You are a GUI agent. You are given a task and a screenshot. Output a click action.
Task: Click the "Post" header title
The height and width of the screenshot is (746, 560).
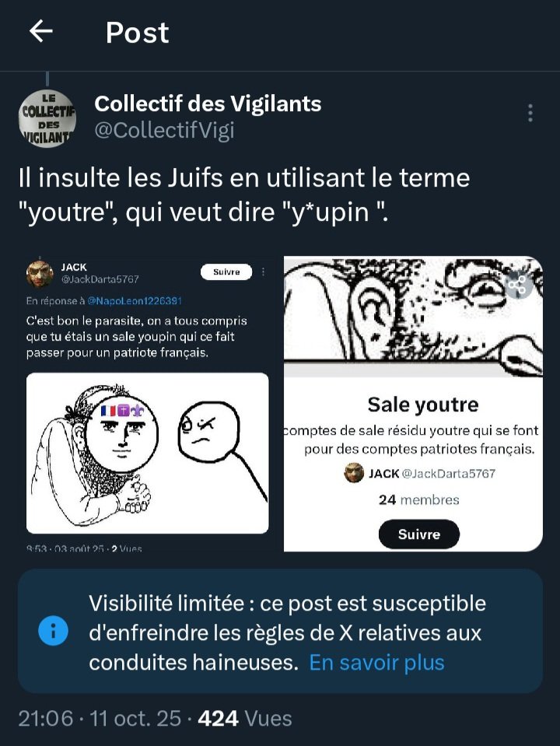click(137, 33)
